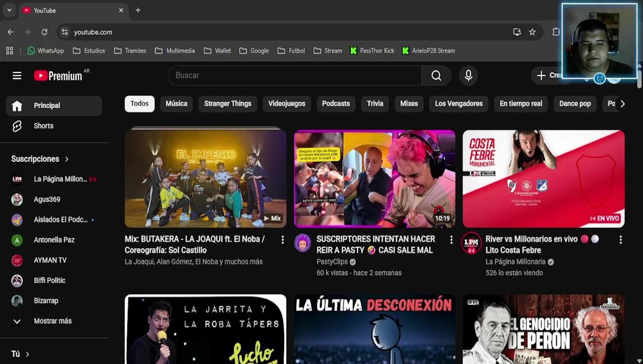The width and height of the screenshot is (643, 364).
Task: Open La Jarrita y la Roba Tápers thumbnail
Action: click(205, 329)
